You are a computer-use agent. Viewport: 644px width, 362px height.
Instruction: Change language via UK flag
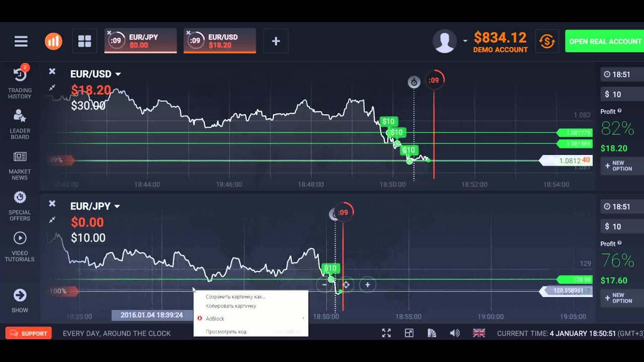(x=479, y=333)
